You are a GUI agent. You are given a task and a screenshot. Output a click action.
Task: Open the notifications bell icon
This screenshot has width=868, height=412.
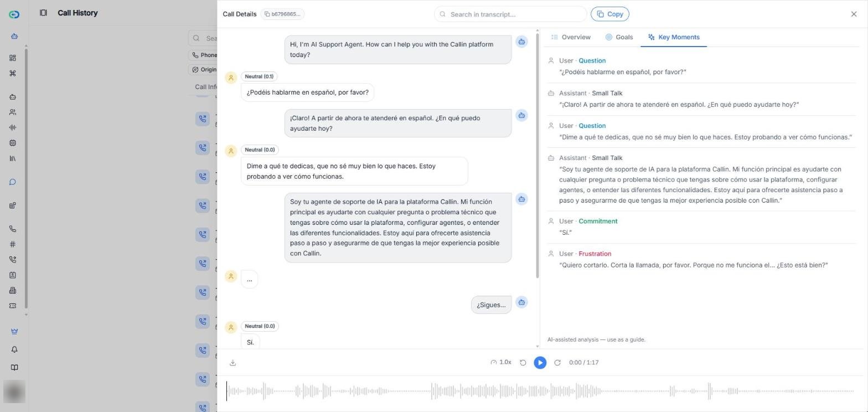pyautogui.click(x=14, y=349)
